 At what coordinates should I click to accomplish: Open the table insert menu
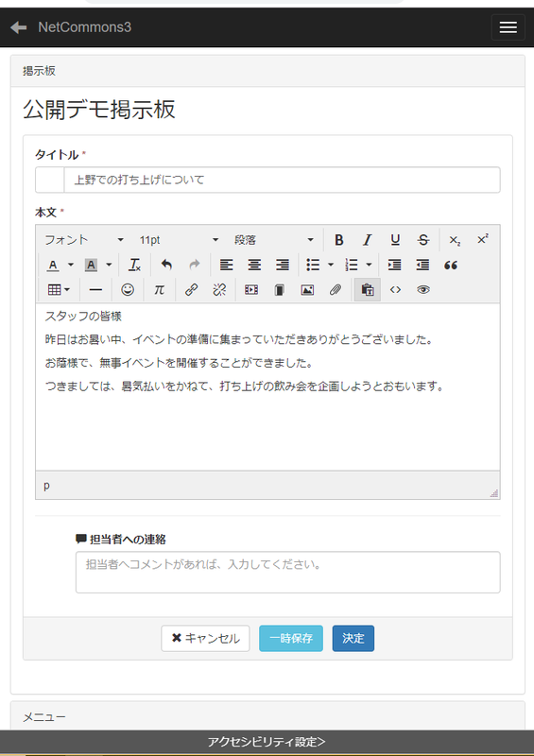(59, 289)
